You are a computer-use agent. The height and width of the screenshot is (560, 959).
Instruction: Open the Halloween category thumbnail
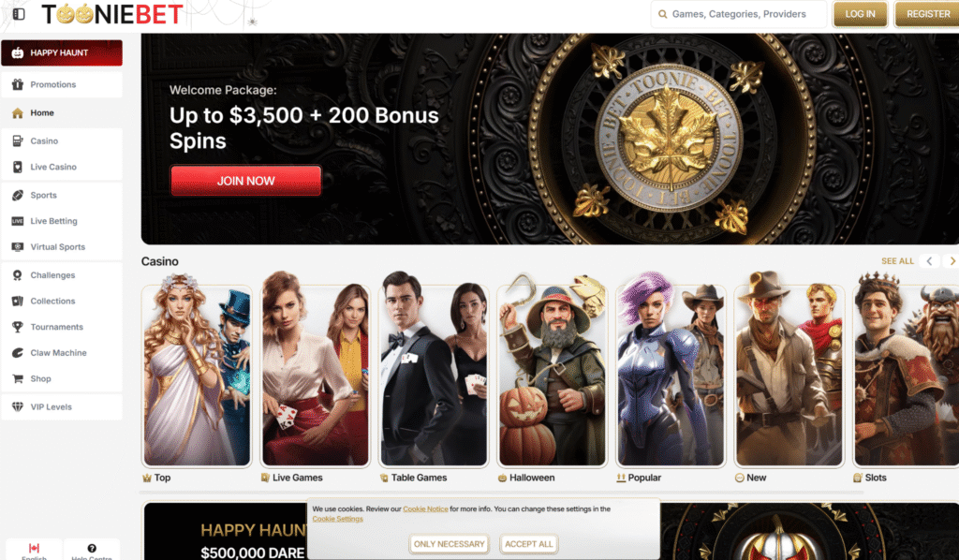pos(553,376)
